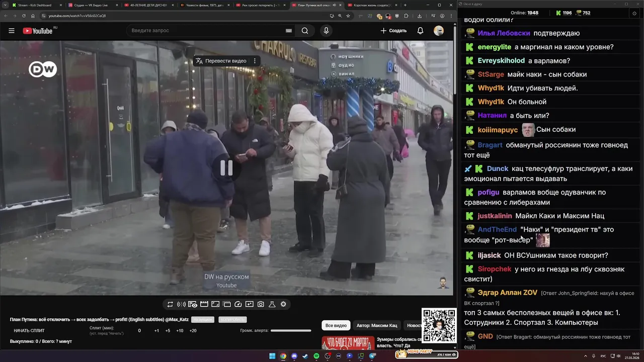Adjust the Громк. алерта volume slider
The width and height of the screenshot is (644, 362).
pyautogui.click(x=291, y=331)
